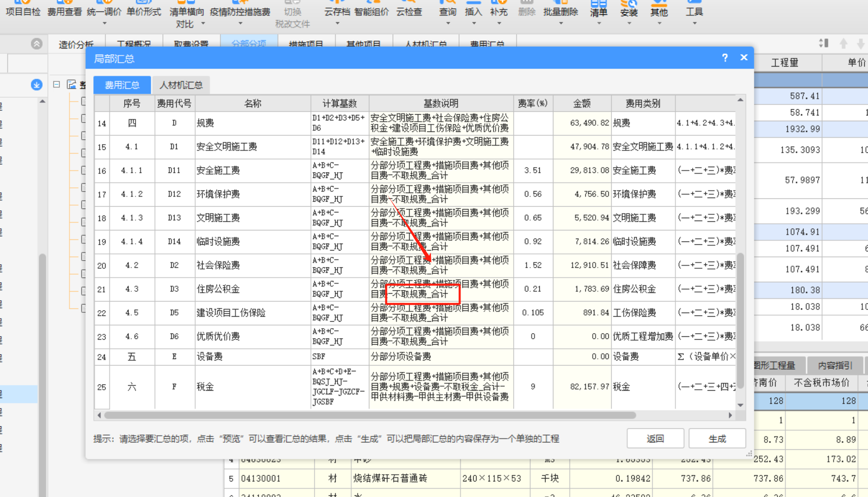Select the material code 04130001 cell
Viewport: 868px width, 497px height.
276,479
